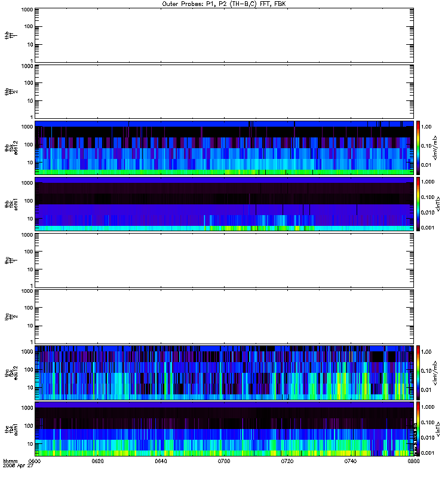Screen dimensions: 448x478
Task: Click the 'thc fft 2' panel axis label
Action: (11, 317)
